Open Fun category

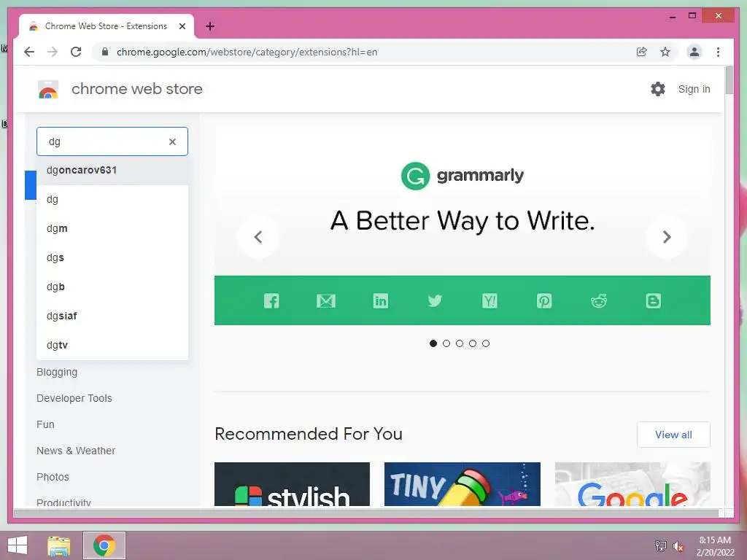(45, 424)
